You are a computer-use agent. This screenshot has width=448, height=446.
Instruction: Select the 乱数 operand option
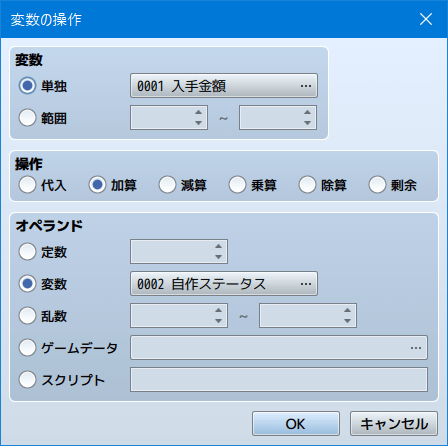27,315
